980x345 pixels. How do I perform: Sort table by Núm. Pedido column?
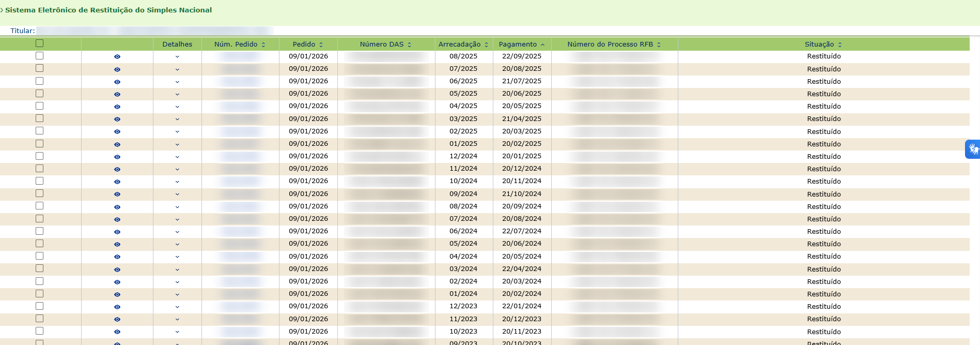[240, 44]
